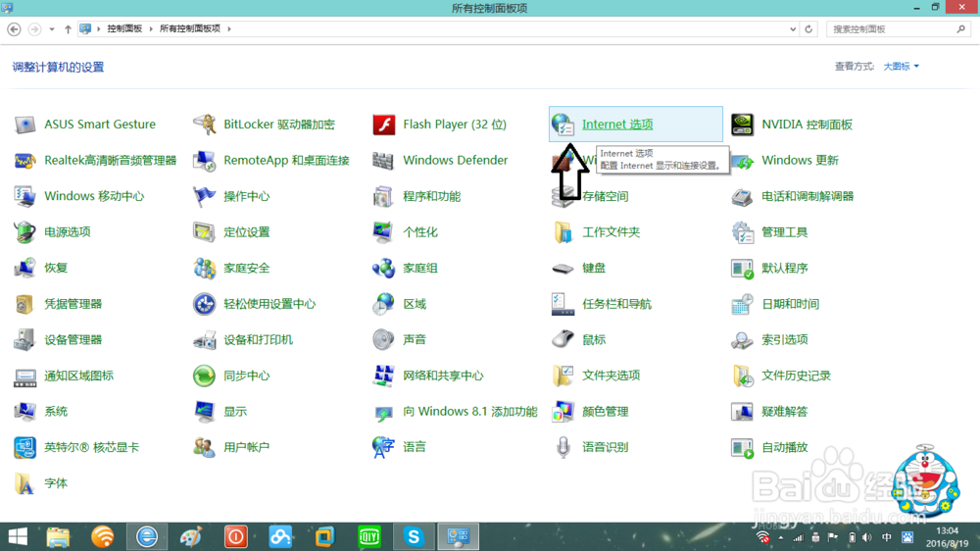Screen dimensions: 980x551
Task: Click the 显示 link
Action: pyautogui.click(x=235, y=412)
